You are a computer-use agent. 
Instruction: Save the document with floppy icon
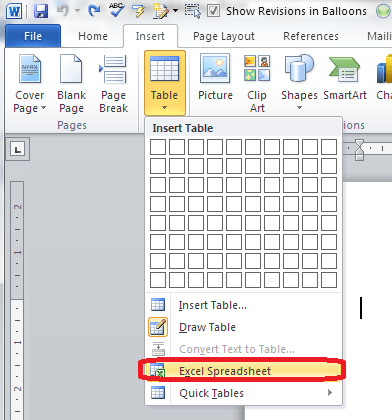pyautogui.click(x=41, y=11)
